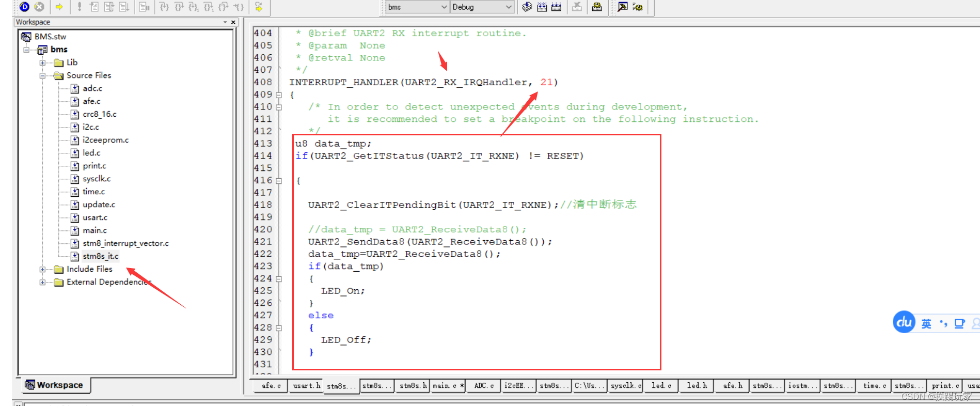The image size is (980, 406).
Task: Switch to the sysclk.c editor tab
Action: point(625,386)
